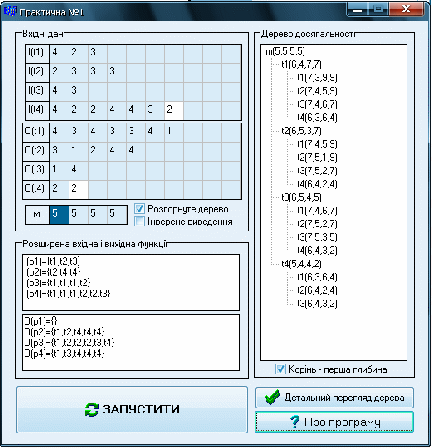Toggle the Корінь - перша глибина checkbox
The width and height of the screenshot is (432, 448).
click(281, 369)
